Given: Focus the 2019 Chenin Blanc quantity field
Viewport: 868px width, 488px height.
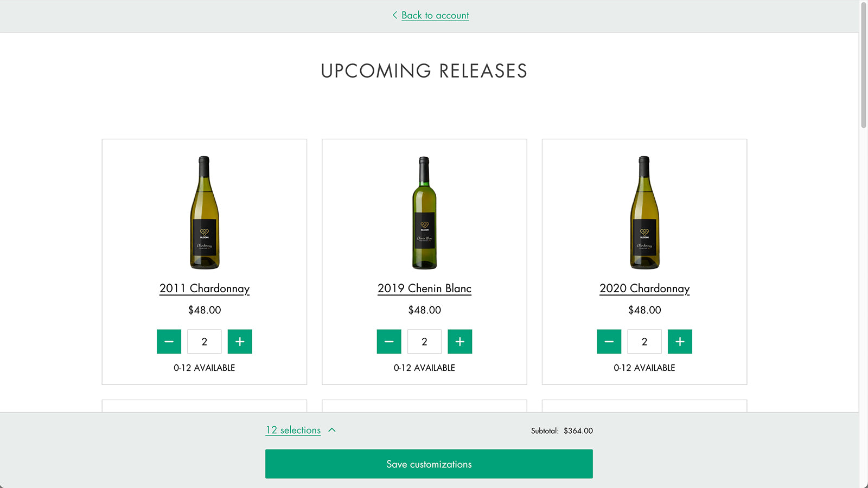Looking at the screenshot, I should (424, 342).
